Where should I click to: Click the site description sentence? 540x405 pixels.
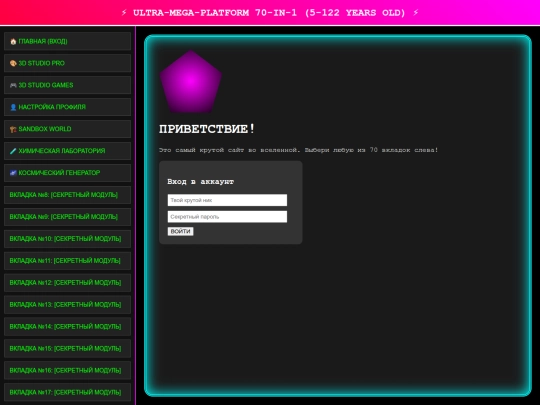[299, 150]
